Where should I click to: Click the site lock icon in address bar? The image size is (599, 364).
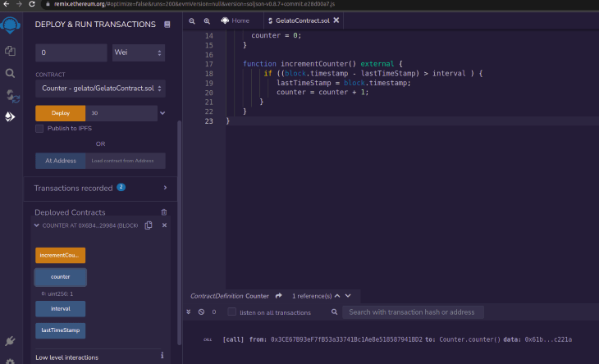(48, 4)
